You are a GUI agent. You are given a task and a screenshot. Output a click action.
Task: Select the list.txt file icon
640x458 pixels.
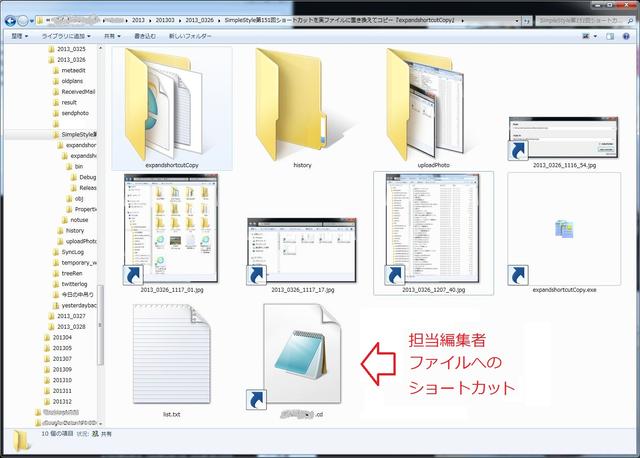[171, 354]
